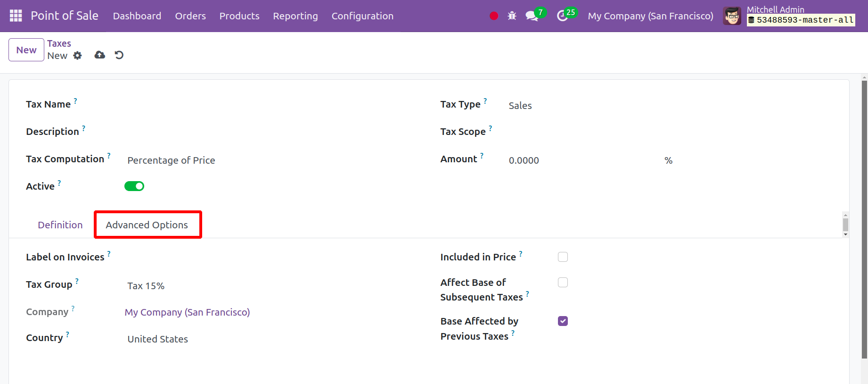Uncheck Base Affected by Previous Taxes
The height and width of the screenshot is (384, 868).
click(x=563, y=321)
